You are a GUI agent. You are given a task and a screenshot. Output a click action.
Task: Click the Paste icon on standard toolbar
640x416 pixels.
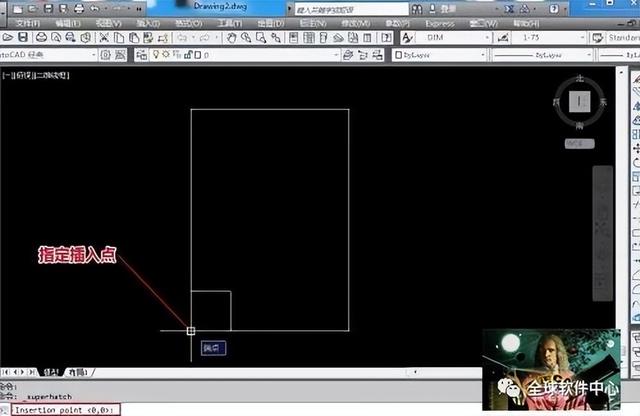[x=134, y=38]
